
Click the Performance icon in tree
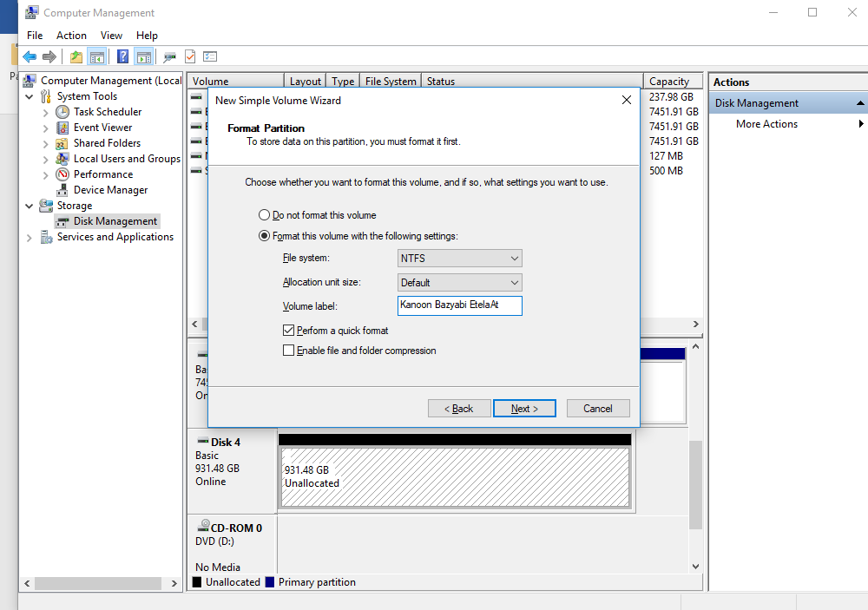pos(62,174)
